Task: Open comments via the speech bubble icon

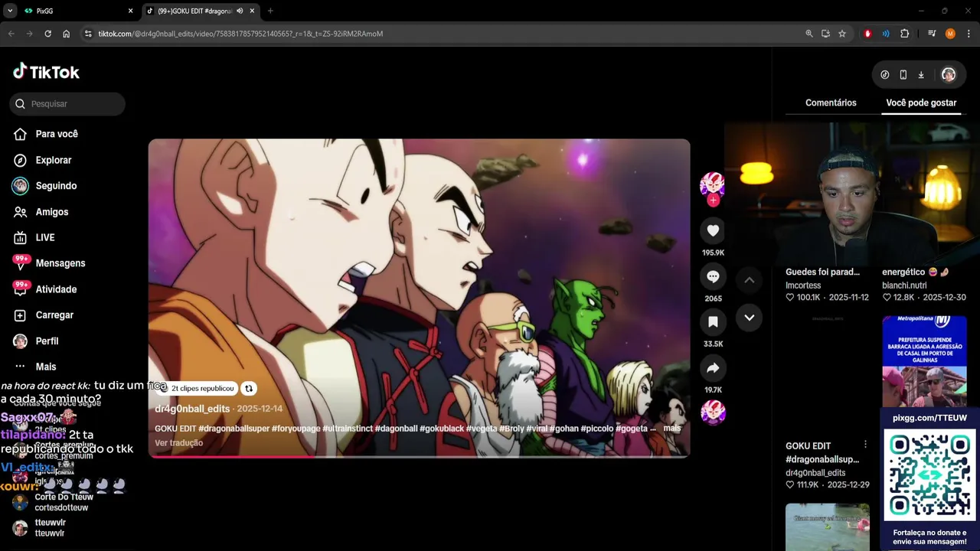Action: click(713, 276)
